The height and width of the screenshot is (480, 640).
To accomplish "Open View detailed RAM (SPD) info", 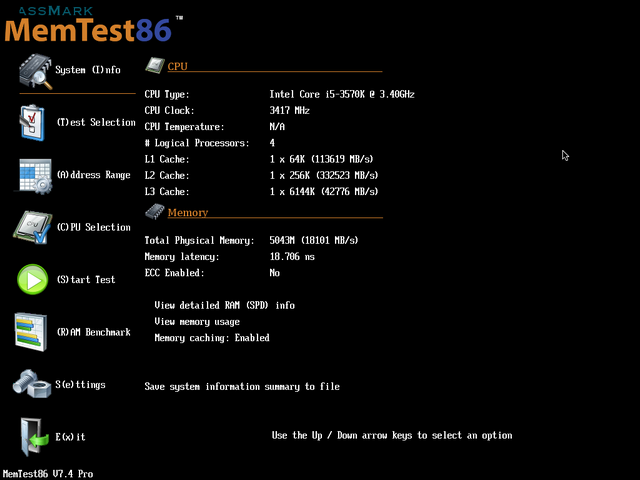I will click(x=224, y=305).
